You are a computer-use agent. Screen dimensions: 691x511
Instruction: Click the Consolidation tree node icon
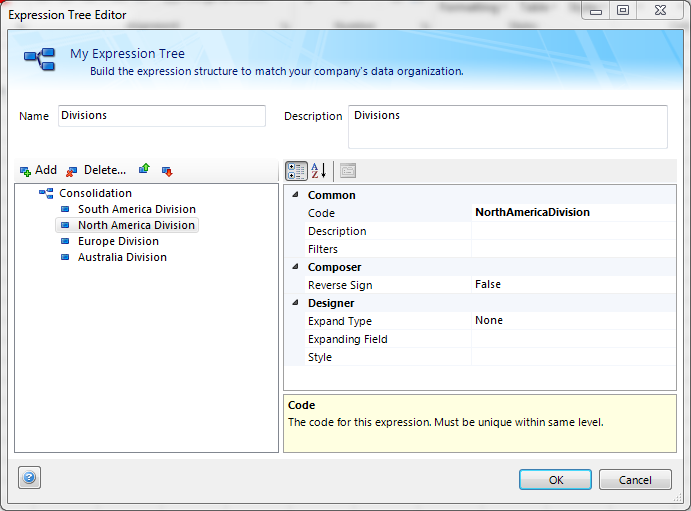click(x=46, y=193)
